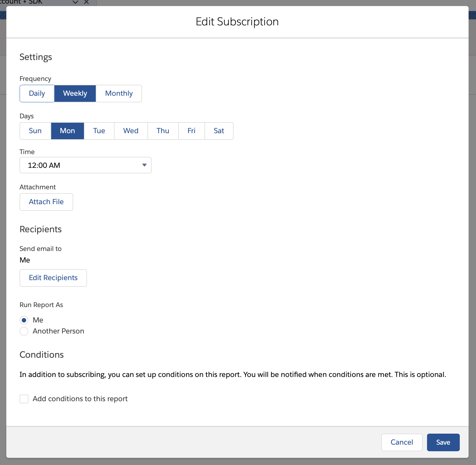Click the Conditions section heading

[42, 355]
